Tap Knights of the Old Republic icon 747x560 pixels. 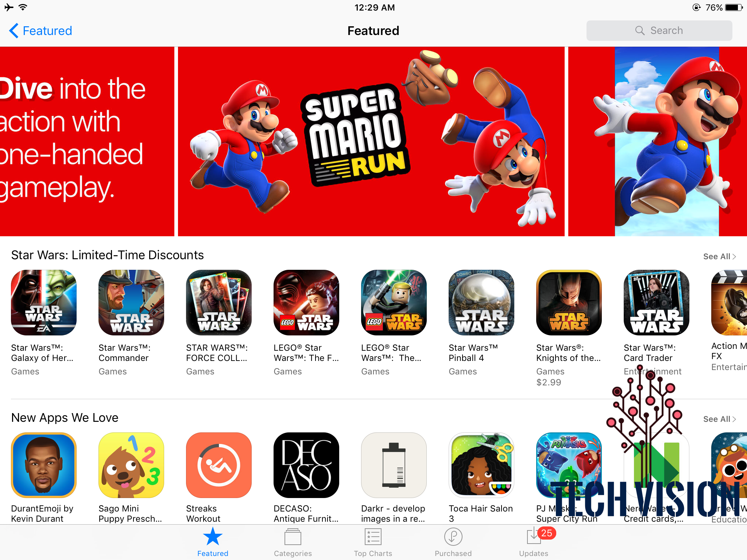click(569, 303)
